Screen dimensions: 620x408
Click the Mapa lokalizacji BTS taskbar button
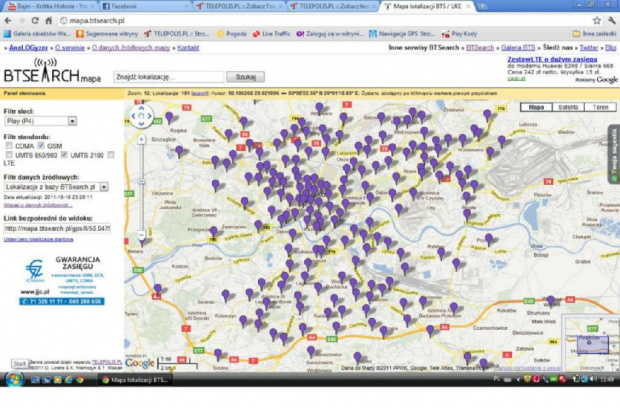click(x=135, y=380)
